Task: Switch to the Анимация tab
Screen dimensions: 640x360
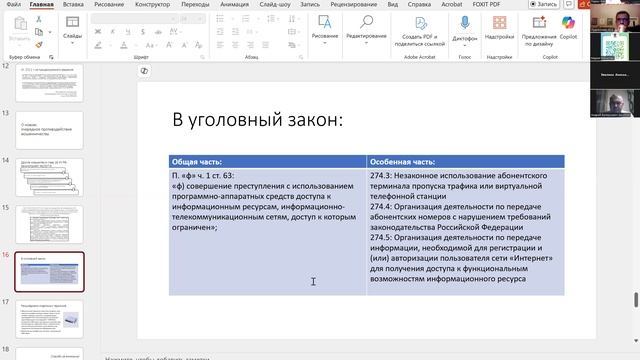Action: coord(234,4)
